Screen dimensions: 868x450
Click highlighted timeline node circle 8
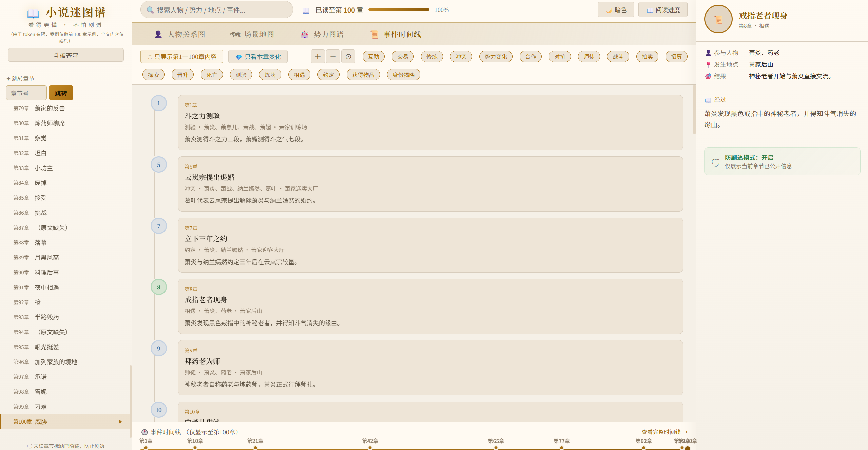pyautogui.click(x=158, y=287)
